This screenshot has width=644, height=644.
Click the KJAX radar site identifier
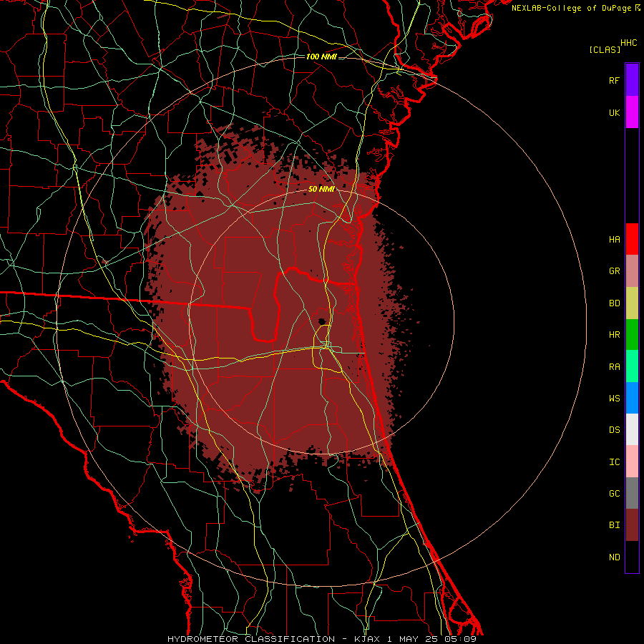(368, 639)
